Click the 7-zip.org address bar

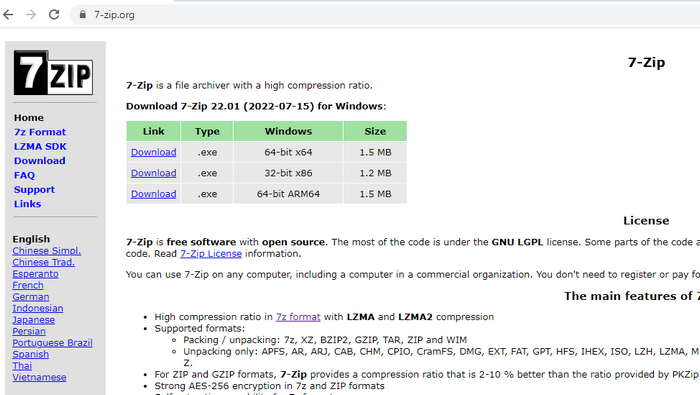(384, 15)
